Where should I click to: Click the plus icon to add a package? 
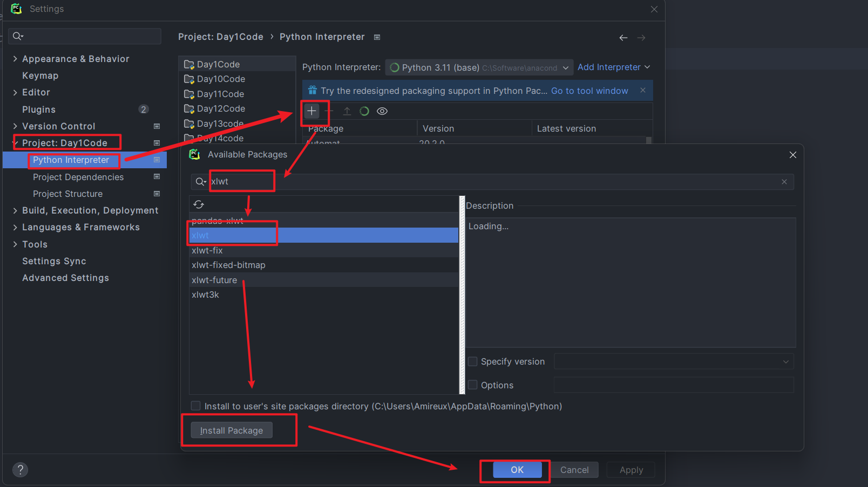tap(311, 111)
